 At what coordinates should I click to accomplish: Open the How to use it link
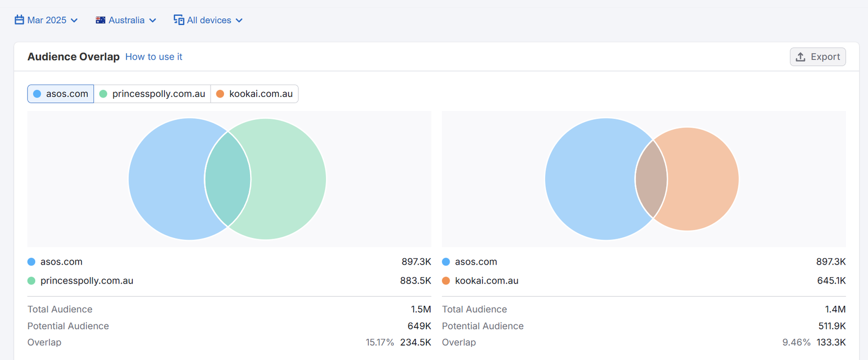coord(154,57)
